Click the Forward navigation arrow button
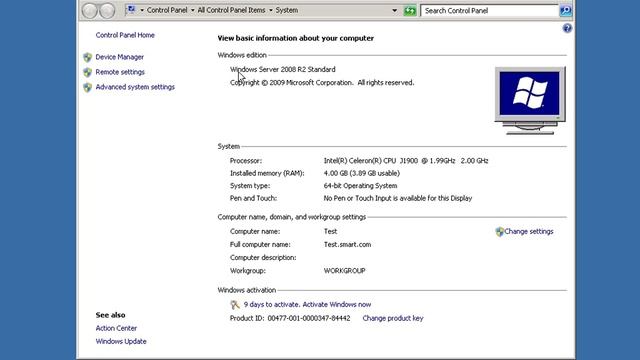The width and height of the screenshot is (640, 360). click(107, 11)
